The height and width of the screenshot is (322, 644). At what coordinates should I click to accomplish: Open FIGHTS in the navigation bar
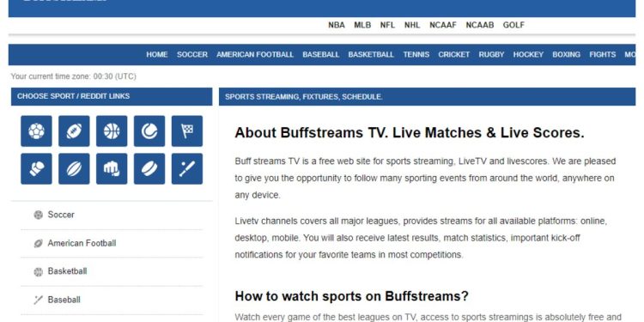(603, 55)
